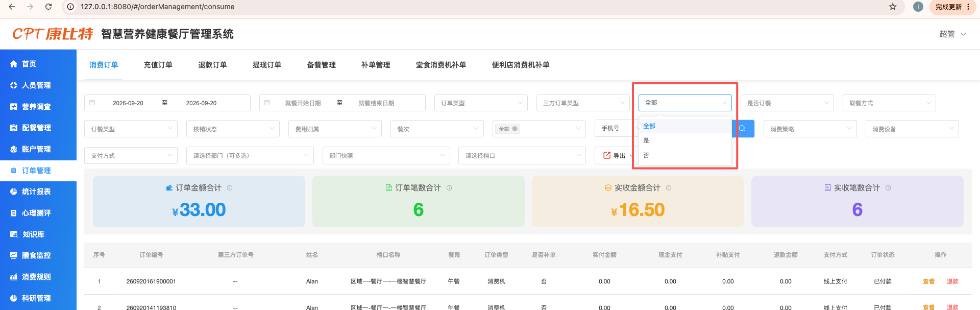This screenshot has width=980, height=310.
Task: Switch to the 便利店消费机补单 tab
Action: (x=521, y=65)
